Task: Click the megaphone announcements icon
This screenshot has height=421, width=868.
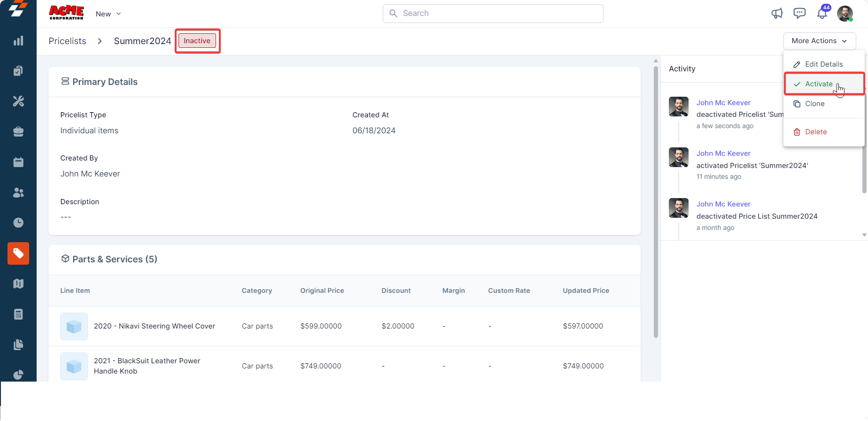Action: click(777, 14)
